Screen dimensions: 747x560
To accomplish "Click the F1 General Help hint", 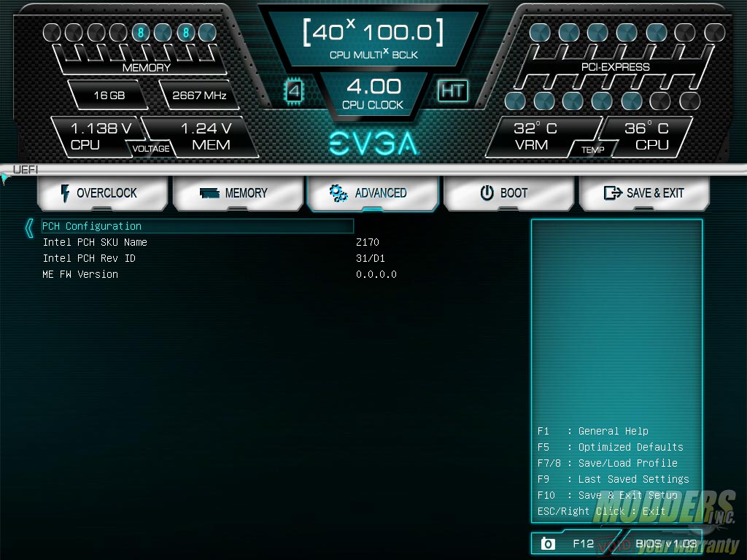I will pos(592,431).
